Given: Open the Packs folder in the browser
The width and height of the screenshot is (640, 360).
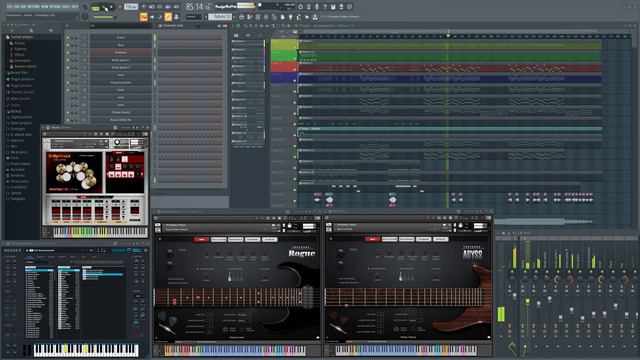Looking at the screenshot, I should 14,158.
